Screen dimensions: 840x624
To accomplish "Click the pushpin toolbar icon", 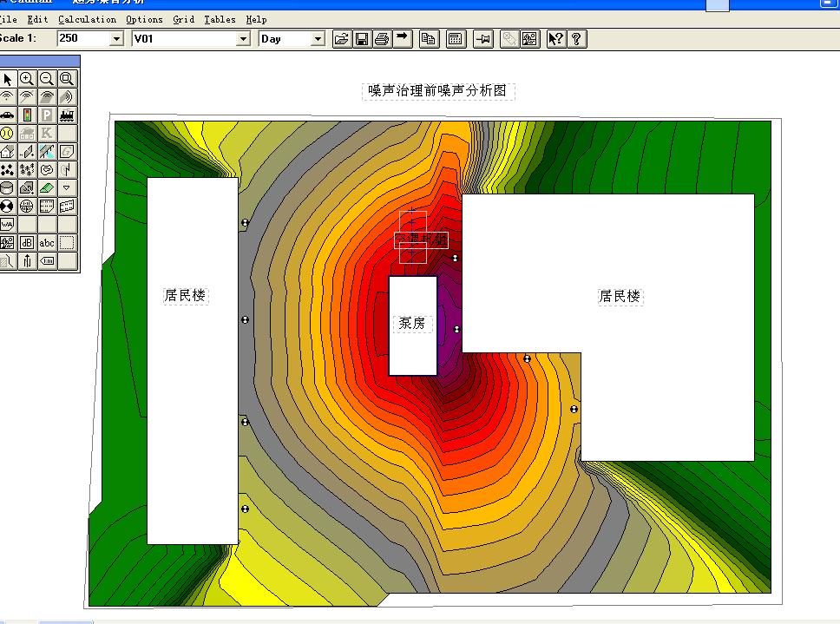I will [x=483, y=39].
